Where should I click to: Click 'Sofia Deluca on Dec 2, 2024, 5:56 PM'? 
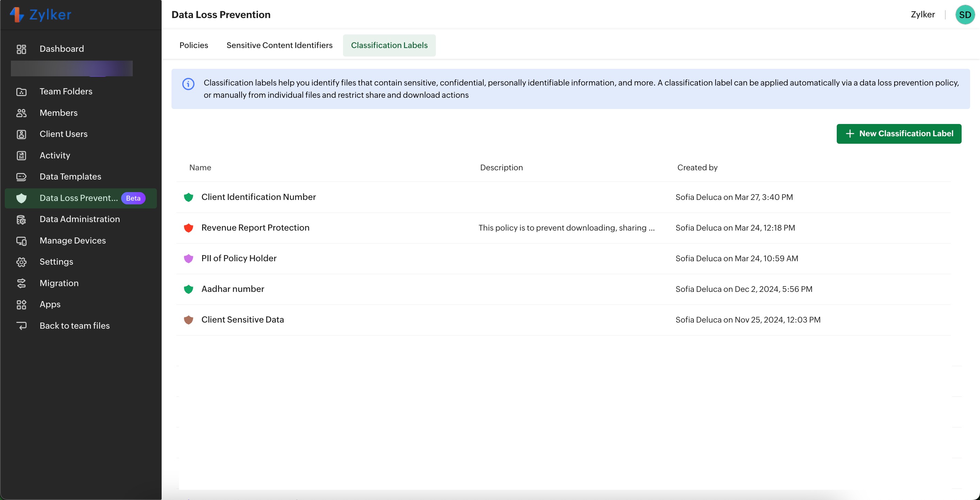pyautogui.click(x=744, y=289)
